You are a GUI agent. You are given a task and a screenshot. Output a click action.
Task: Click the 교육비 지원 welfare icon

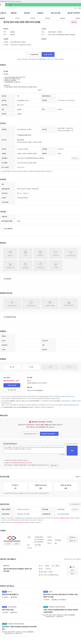pos(56,253)
